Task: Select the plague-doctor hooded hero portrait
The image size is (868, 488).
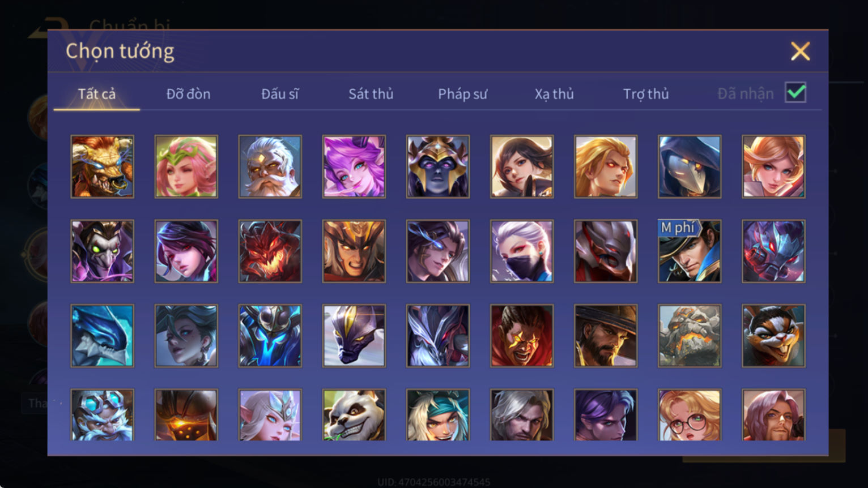Action: tap(690, 166)
